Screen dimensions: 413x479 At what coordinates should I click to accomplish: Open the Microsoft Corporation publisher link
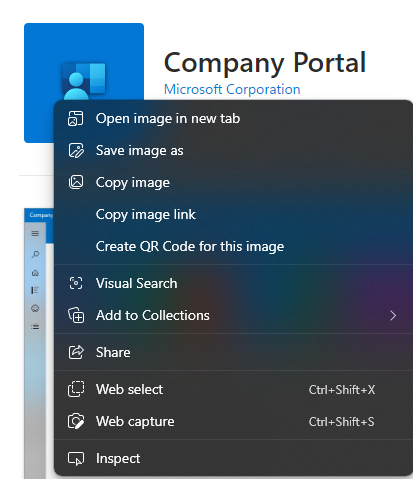tap(232, 89)
